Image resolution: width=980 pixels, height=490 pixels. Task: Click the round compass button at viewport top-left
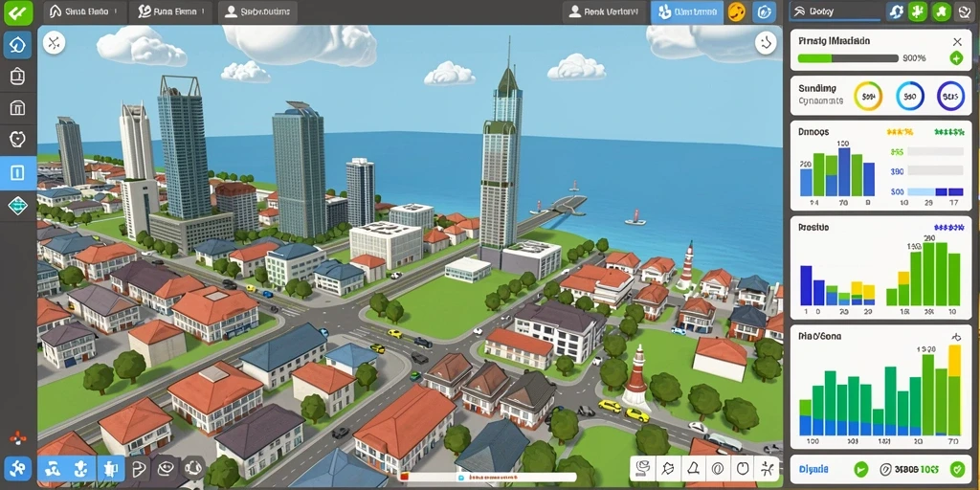click(x=55, y=42)
